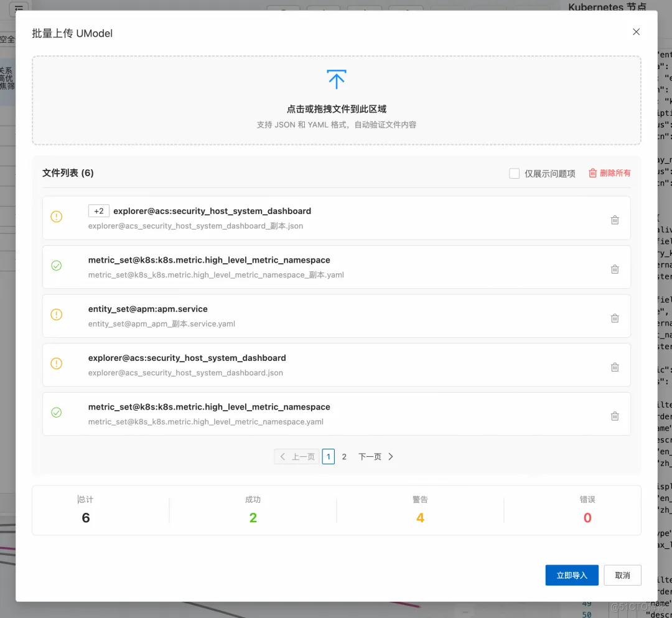Select page 1 in the pagination bar

click(328, 456)
